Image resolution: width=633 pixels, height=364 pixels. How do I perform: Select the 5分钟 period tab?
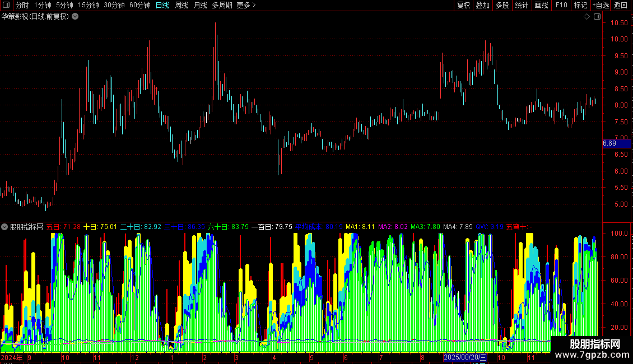point(64,5)
